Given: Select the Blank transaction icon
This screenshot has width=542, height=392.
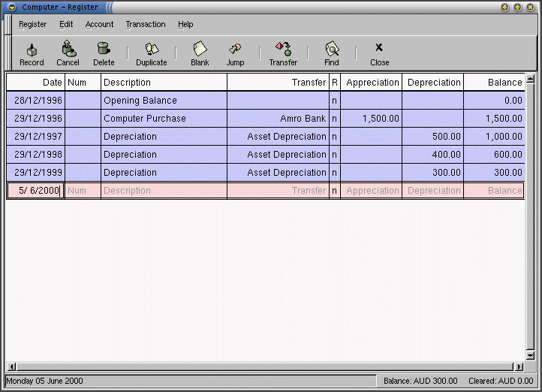Looking at the screenshot, I should coord(200,50).
